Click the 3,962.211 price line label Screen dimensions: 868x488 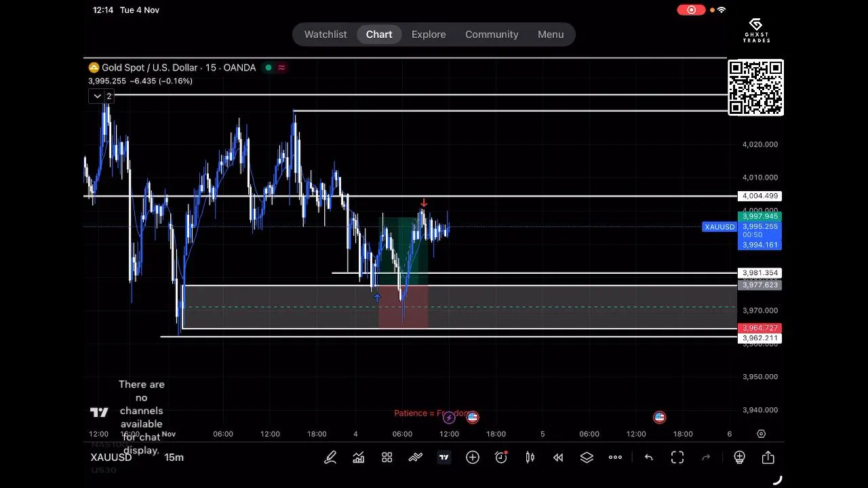(x=759, y=338)
